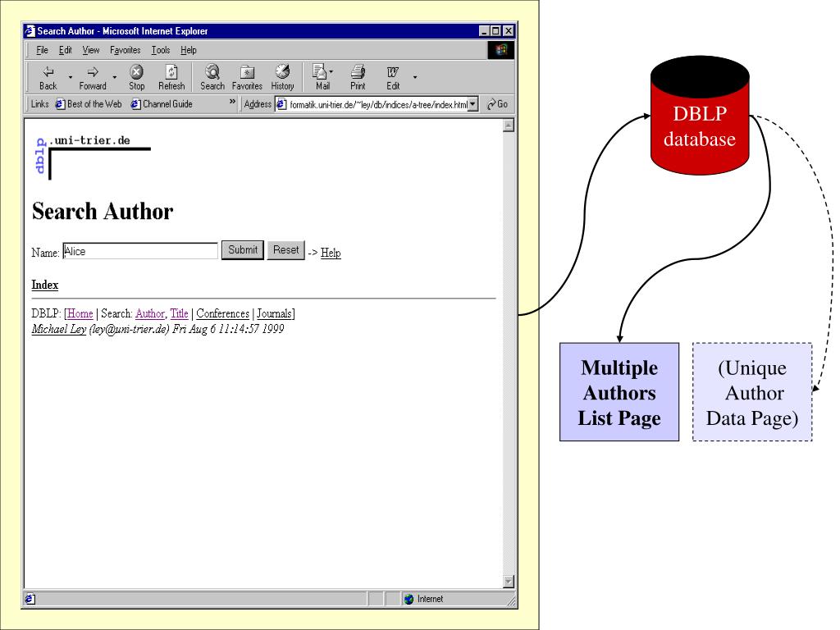Open the Search toolbar icon
This screenshot has height=630, width=840.
(x=212, y=77)
